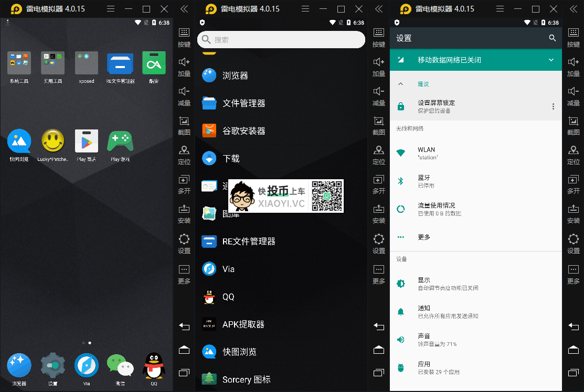Open overflow menu for 设置屏幕锁定

553,107
